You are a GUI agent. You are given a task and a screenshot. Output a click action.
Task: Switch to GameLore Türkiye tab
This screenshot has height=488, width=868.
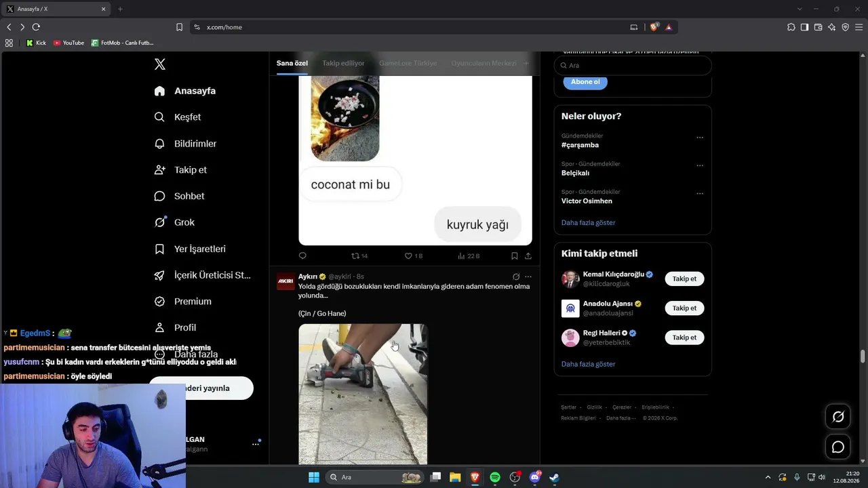(x=408, y=63)
